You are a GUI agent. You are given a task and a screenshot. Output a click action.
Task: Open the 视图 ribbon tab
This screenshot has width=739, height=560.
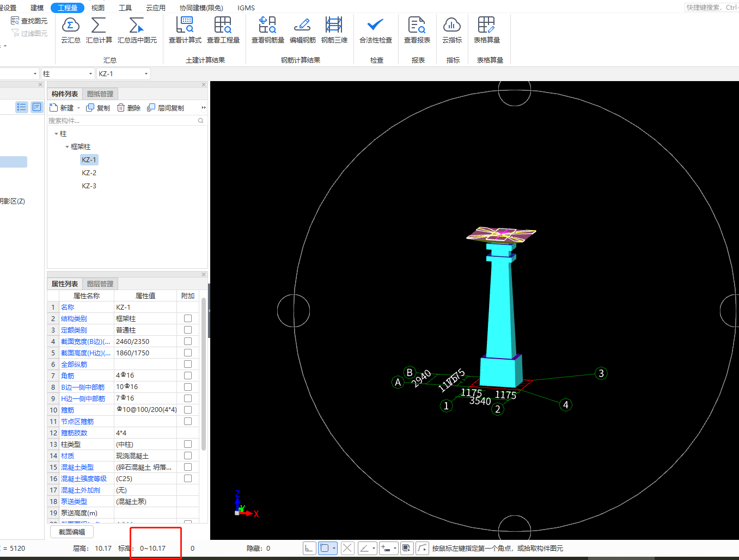click(x=98, y=8)
